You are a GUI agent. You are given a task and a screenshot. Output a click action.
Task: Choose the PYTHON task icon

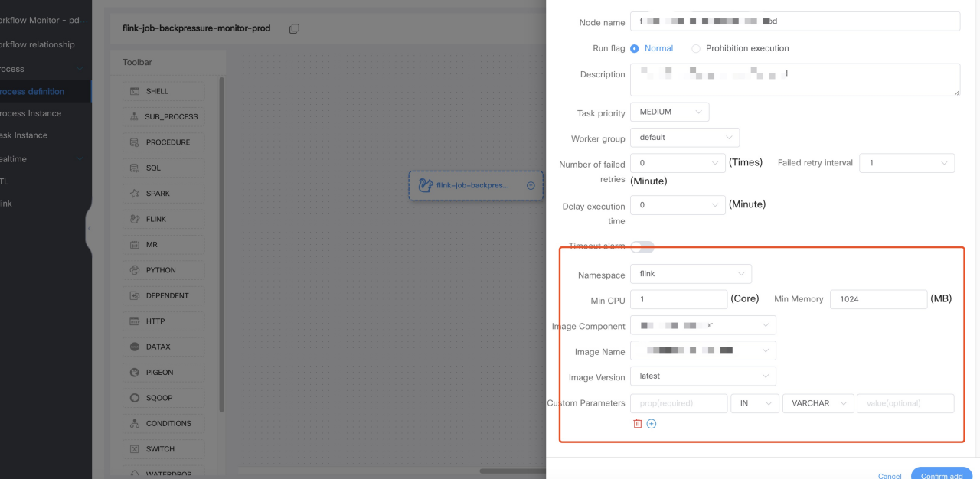[134, 270]
